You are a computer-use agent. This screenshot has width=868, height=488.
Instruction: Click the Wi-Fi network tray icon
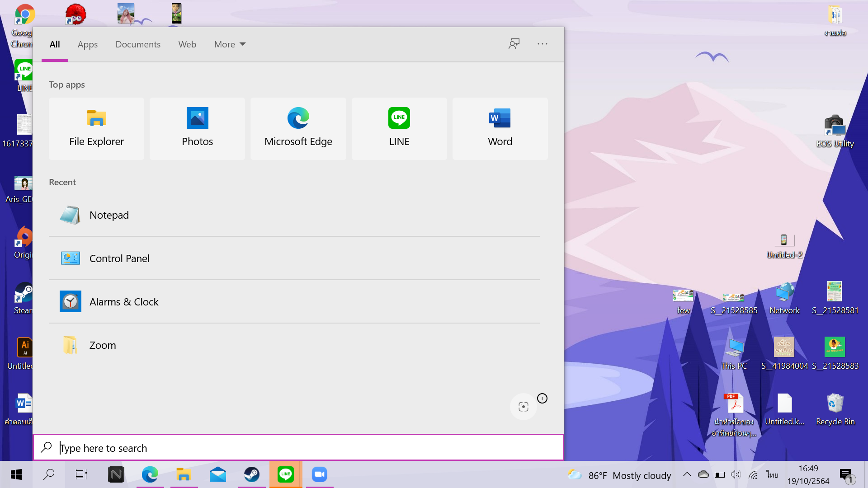tap(753, 474)
